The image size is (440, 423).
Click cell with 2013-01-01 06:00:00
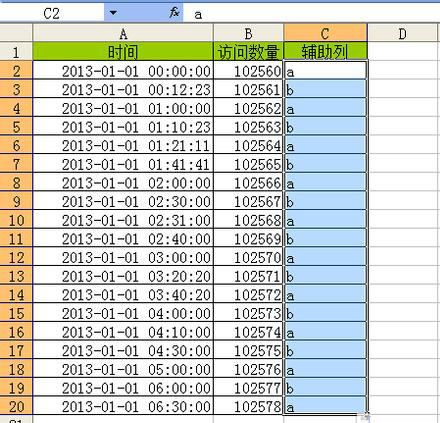coord(123,387)
